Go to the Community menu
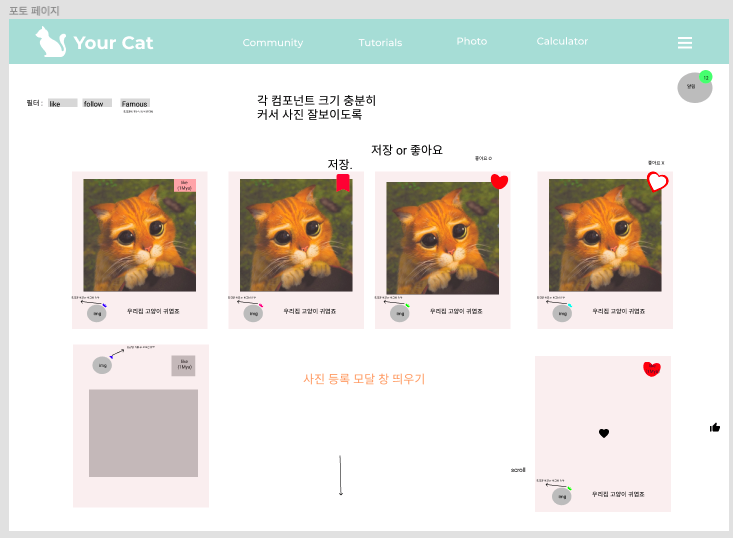The width and height of the screenshot is (733, 538). [273, 43]
